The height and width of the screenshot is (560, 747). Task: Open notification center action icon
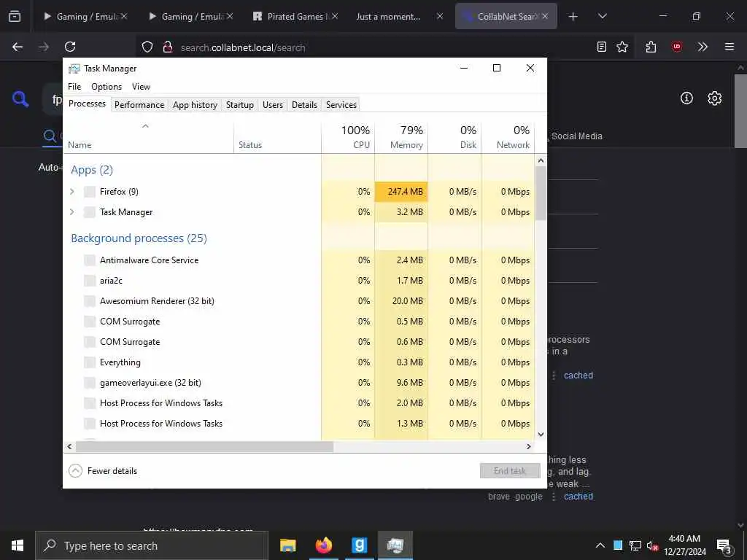click(x=724, y=546)
